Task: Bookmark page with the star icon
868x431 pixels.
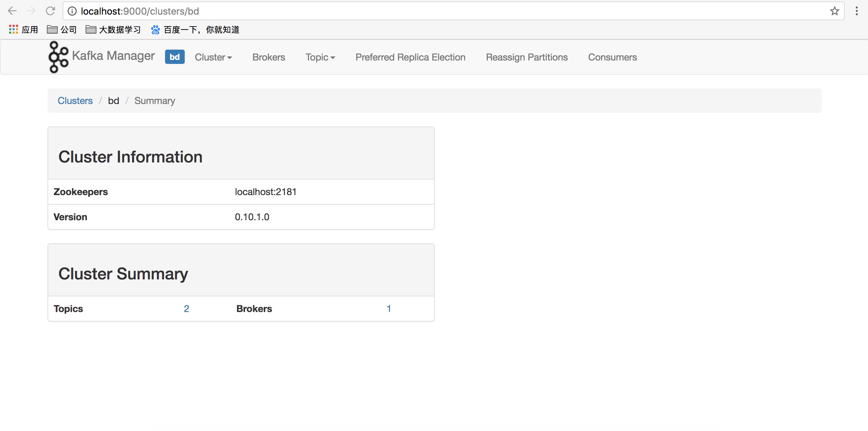Action: [x=834, y=11]
